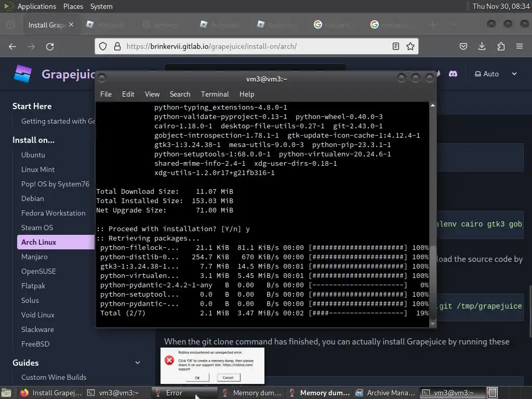Open the Auto theme dropdown
The image size is (532, 399).
[x=495, y=74]
